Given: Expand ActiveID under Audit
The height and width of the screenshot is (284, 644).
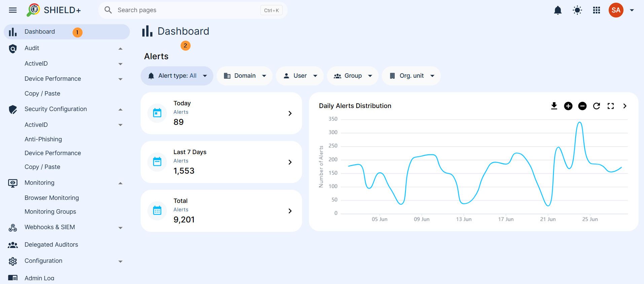Looking at the screenshot, I should [120, 64].
